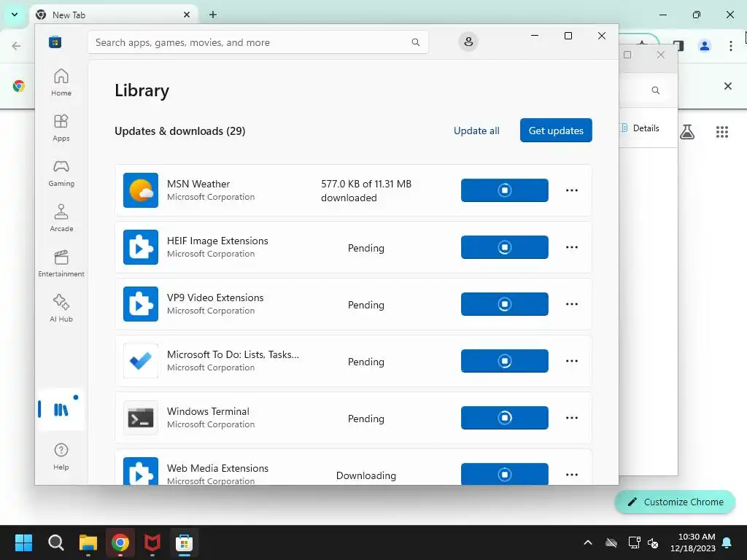Go to the Gaming section
Viewport: 747px width, 560px height.
[x=61, y=173]
